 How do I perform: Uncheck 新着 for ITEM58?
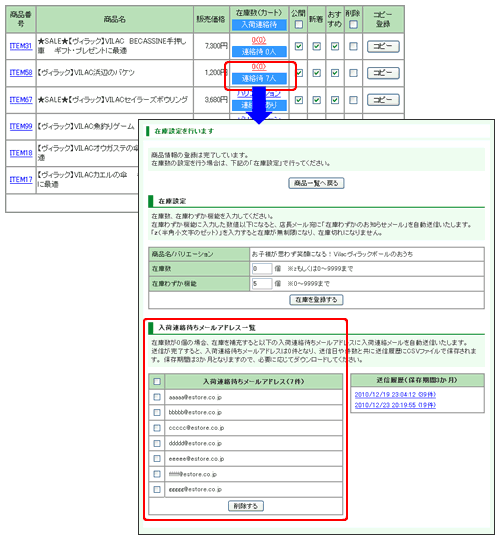(x=317, y=73)
